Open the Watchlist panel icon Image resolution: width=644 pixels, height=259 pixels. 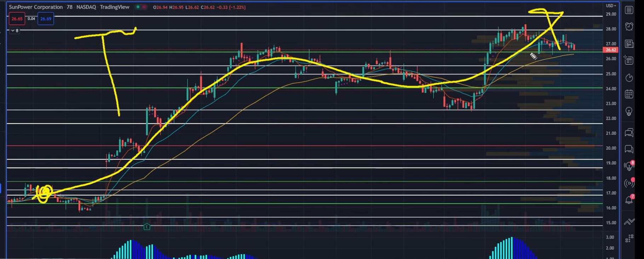629,10
